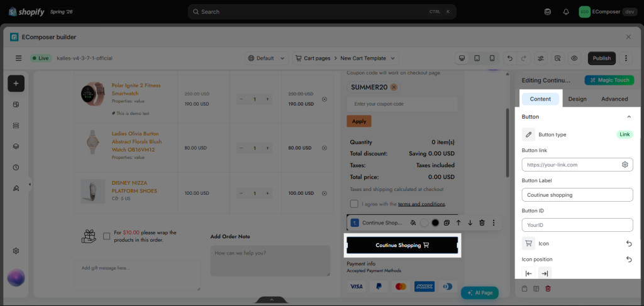Image resolution: width=644 pixels, height=306 pixels.
Task: Duplicate the Continue Shopping element
Action: pos(447,222)
